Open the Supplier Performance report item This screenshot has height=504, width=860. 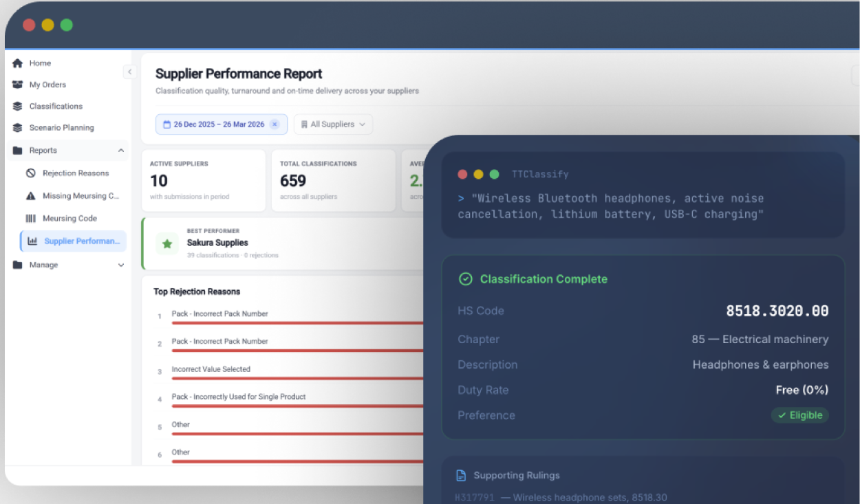pos(81,241)
